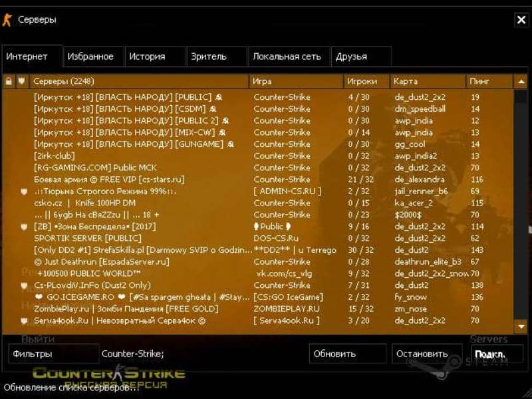Image resolution: width=532 pixels, height=399 pixels.
Task: Click game cell [CS:GO IceGame]
Action: 288,297
